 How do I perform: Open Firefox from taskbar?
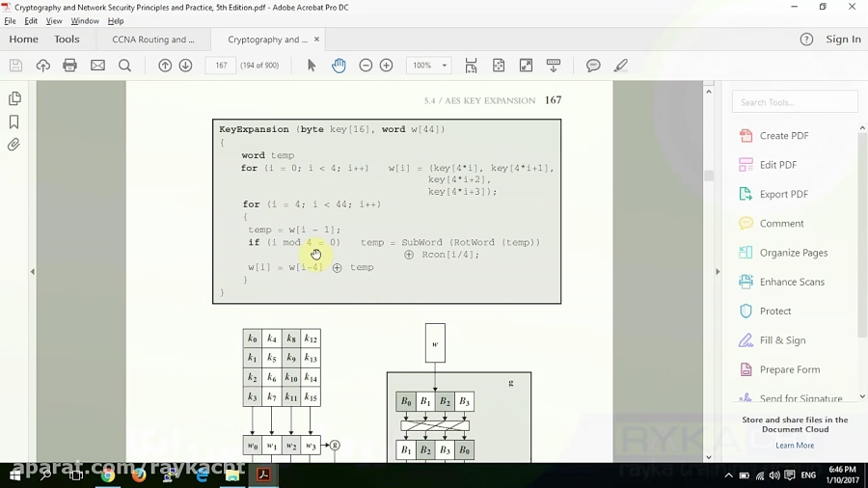[x=138, y=475]
